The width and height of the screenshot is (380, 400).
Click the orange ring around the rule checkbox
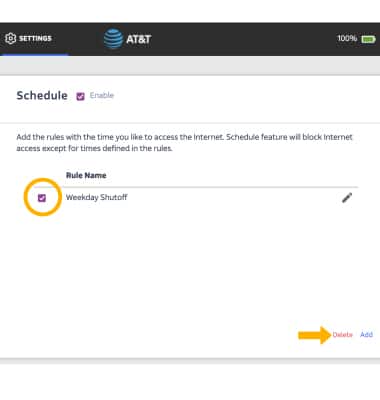pyautogui.click(x=43, y=197)
